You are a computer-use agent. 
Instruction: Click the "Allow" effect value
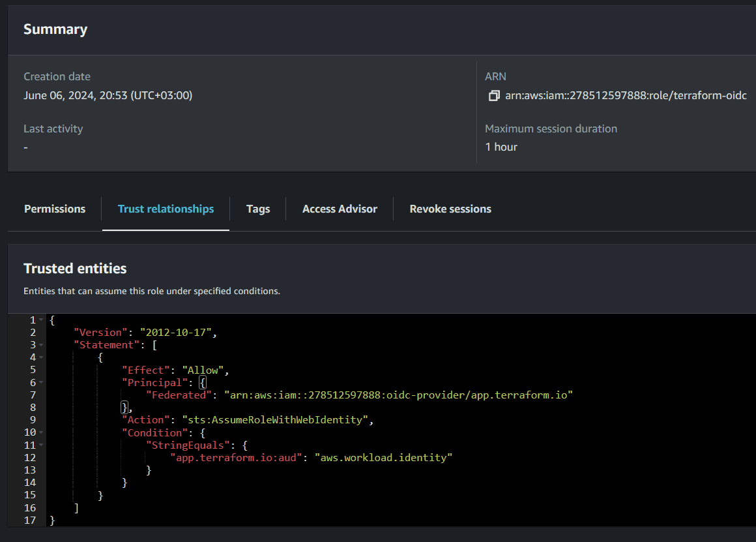[203, 370]
